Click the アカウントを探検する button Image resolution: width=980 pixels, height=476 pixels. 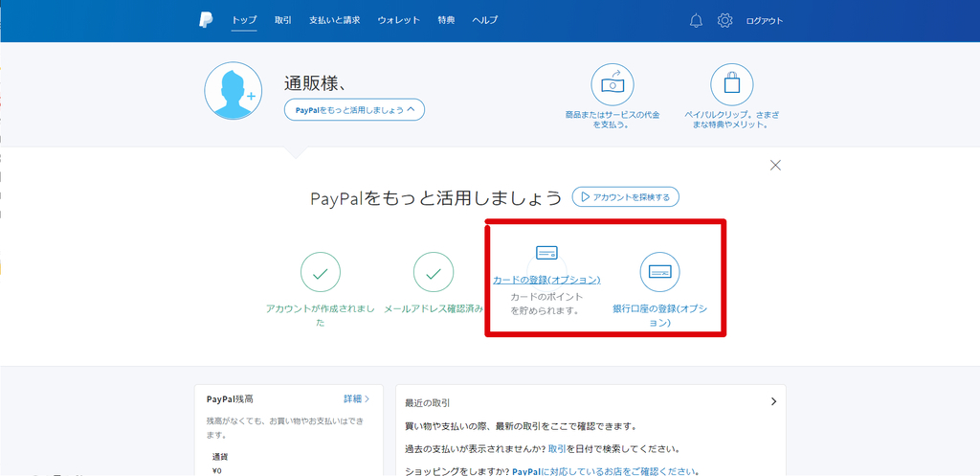pyautogui.click(x=626, y=197)
